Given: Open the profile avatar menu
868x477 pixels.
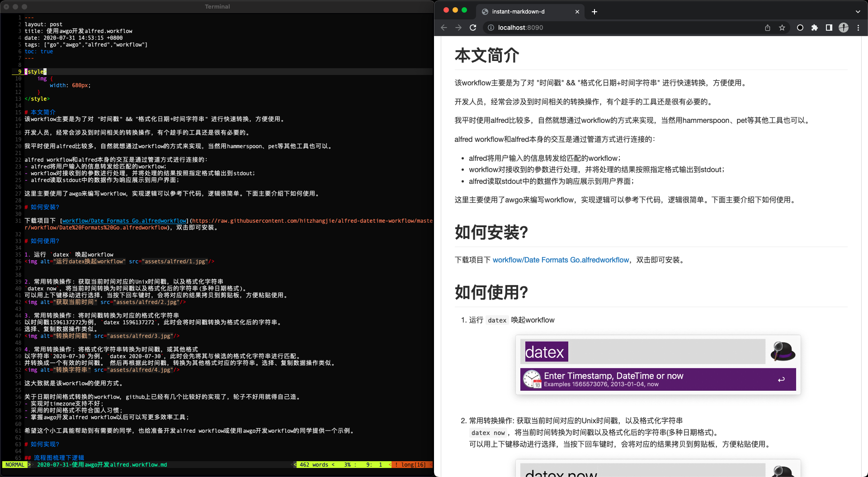Looking at the screenshot, I should pos(844,28).
